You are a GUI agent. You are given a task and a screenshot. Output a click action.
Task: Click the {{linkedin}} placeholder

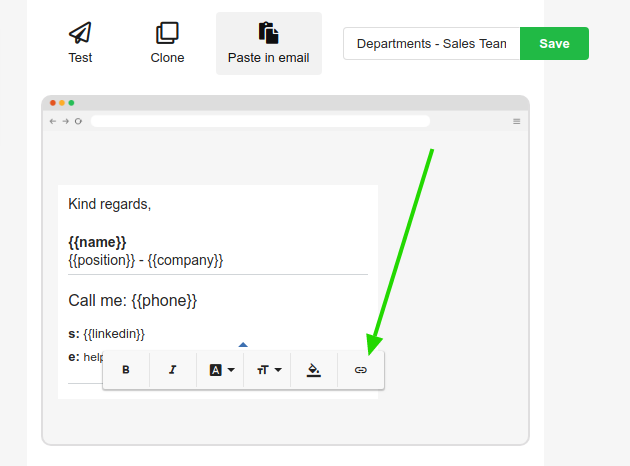(114, 334)
